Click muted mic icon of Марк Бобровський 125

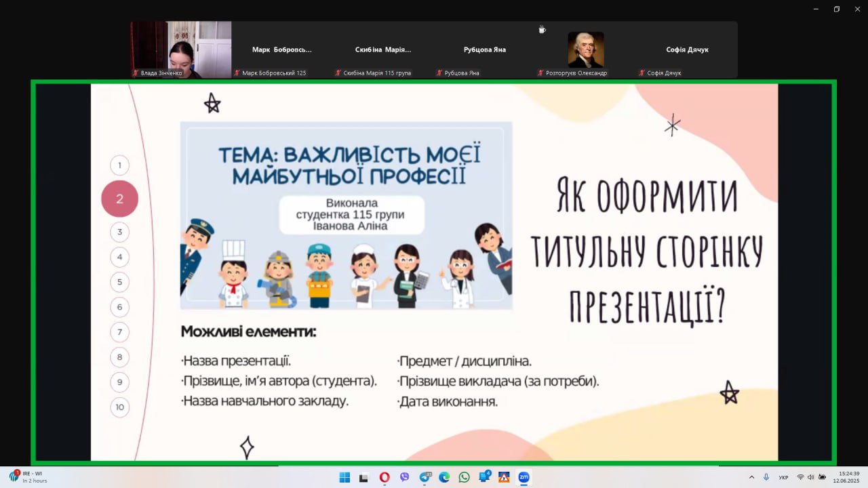(237, 73)
